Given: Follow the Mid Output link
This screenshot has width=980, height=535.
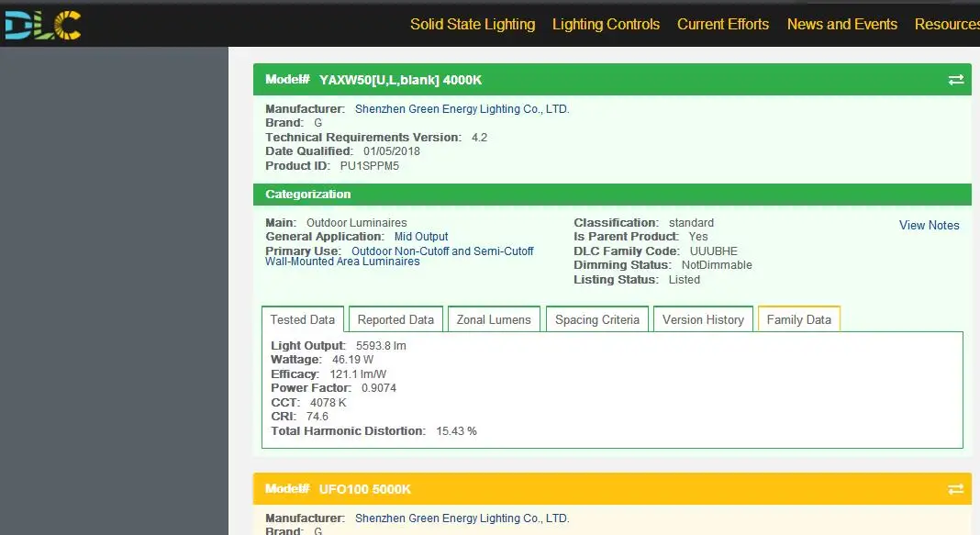Looking at the screenshot, I should coord(421,236).
